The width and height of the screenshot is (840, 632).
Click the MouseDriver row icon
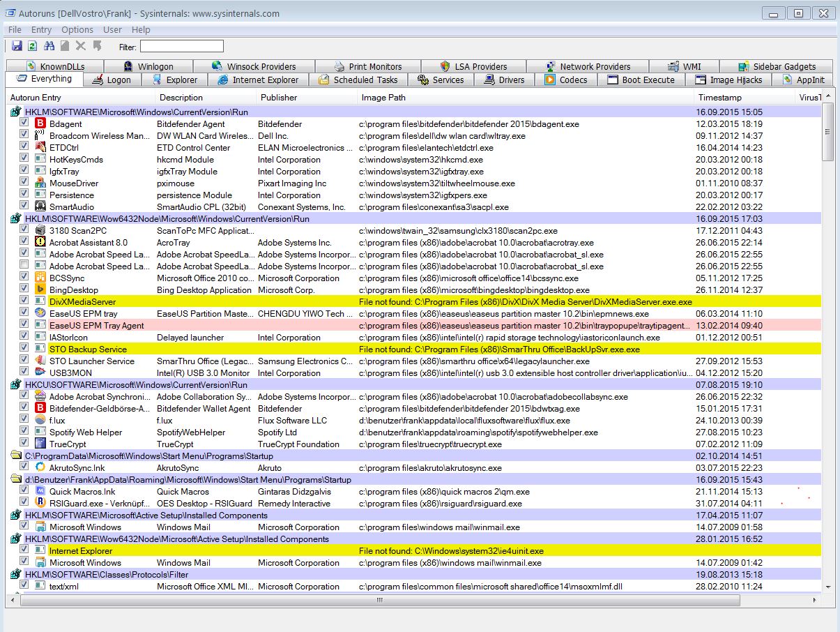pos(40,183)
